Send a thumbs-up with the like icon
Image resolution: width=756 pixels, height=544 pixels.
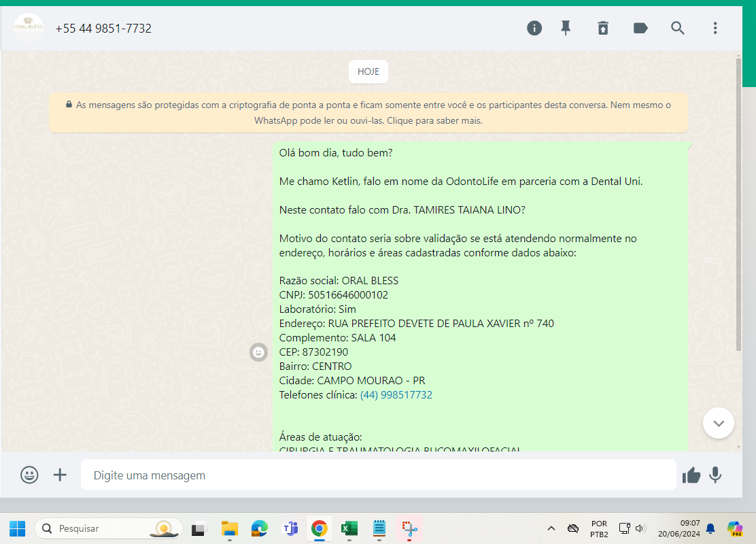tap(691, 475)
